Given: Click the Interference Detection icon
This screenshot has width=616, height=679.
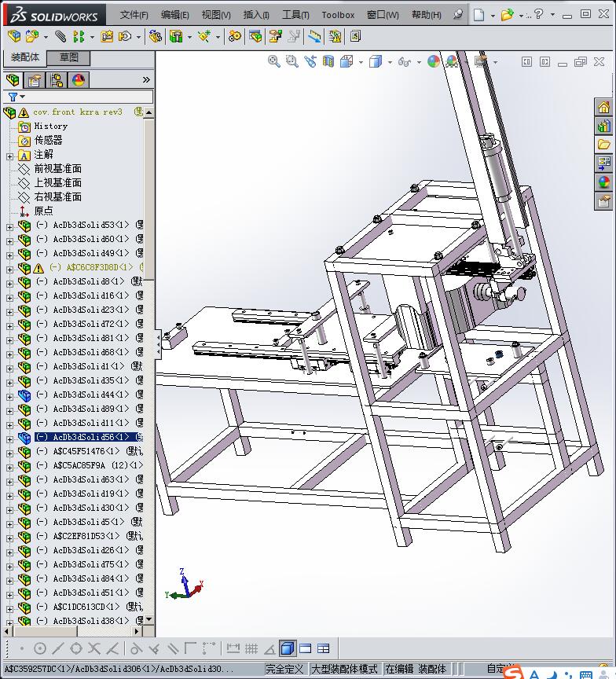Looking at the screenshot, I should [x=315, y=36].
